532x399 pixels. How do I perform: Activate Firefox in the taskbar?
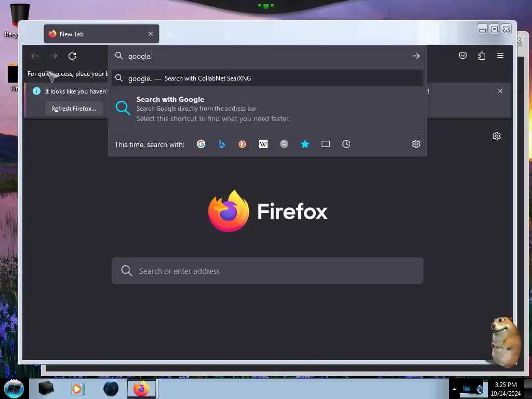tap(141, 389)
